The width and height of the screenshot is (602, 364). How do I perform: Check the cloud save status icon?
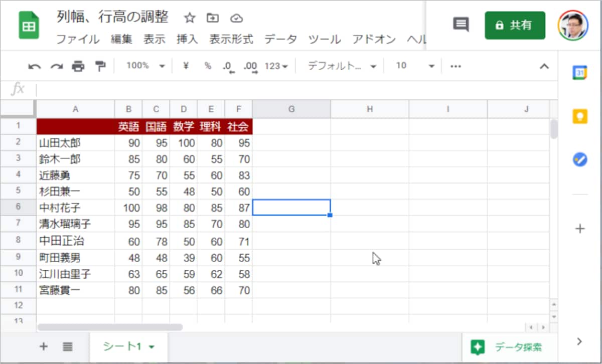click(236, 18)
